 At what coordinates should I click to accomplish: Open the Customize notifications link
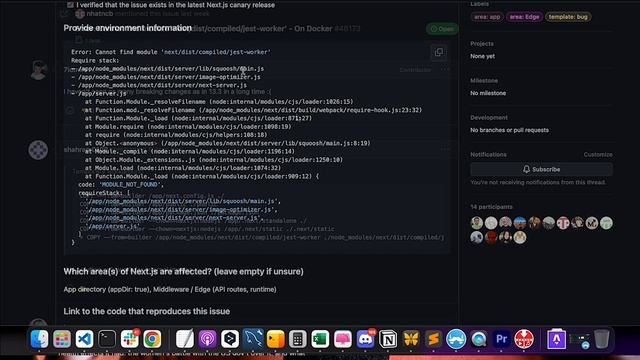coord(598,155)
